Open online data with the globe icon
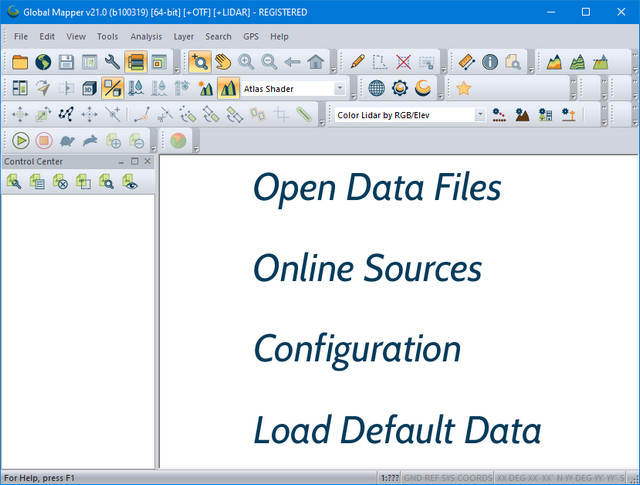 point(43,62)
